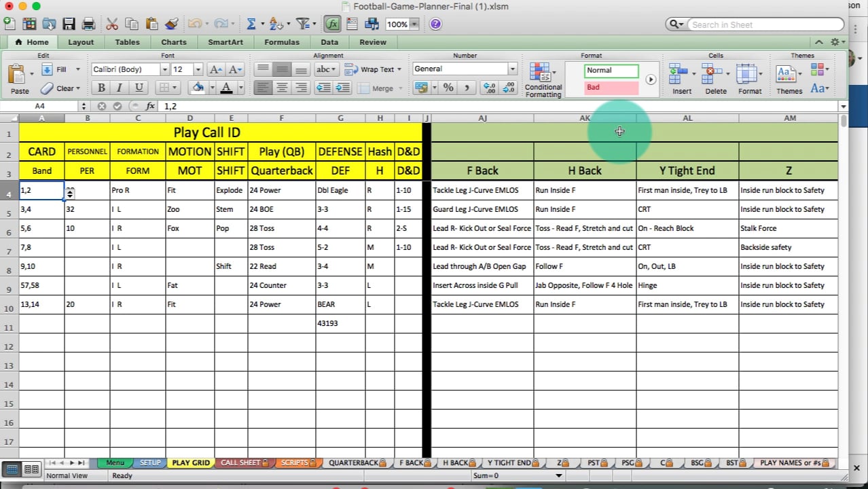This screenshot has height=489, width=868.
Task: Collapse the ribbon with the chevron
Action: click(819, 42)
